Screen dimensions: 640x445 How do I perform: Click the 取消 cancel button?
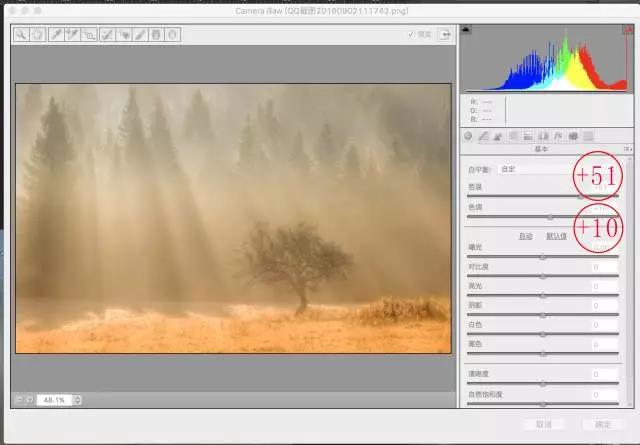pos(544,425)
